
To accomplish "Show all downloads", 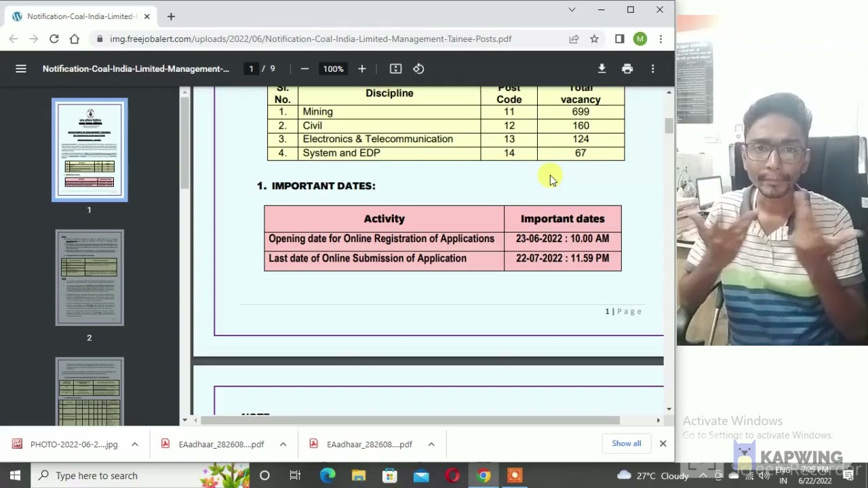I will pyautogui.click(x=627, y=443).
